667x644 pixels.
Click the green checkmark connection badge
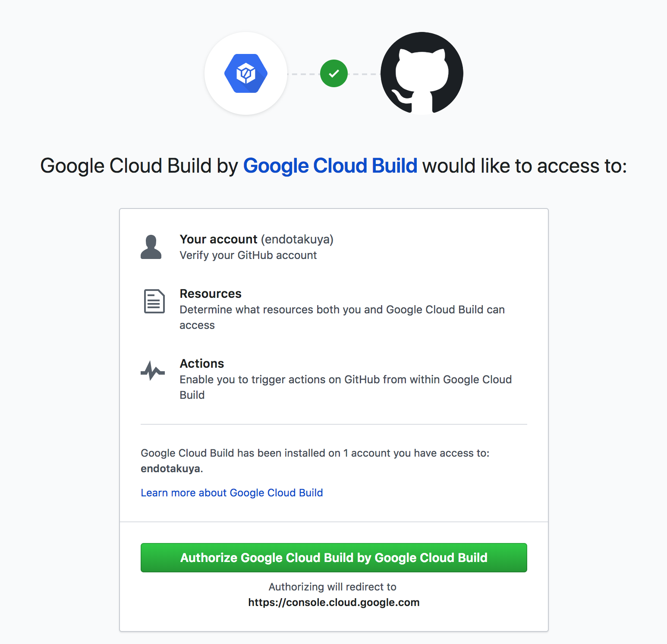click(334, 73)
